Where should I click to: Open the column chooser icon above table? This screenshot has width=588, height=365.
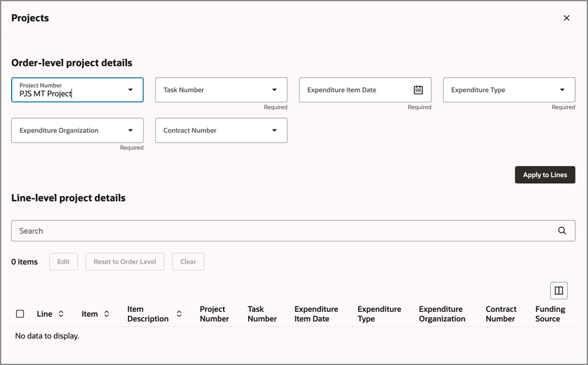click(x=559, y=290)
